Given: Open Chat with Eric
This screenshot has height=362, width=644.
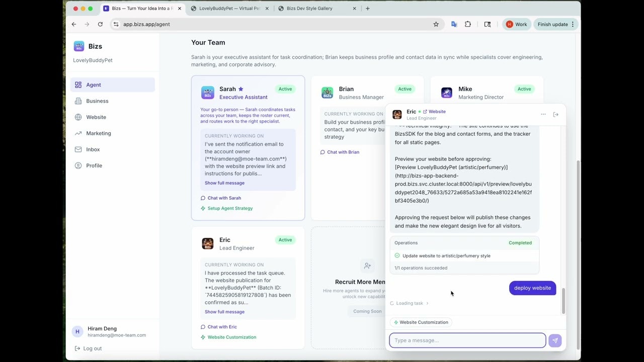Looking at the screenshot, I should (219, 327).
